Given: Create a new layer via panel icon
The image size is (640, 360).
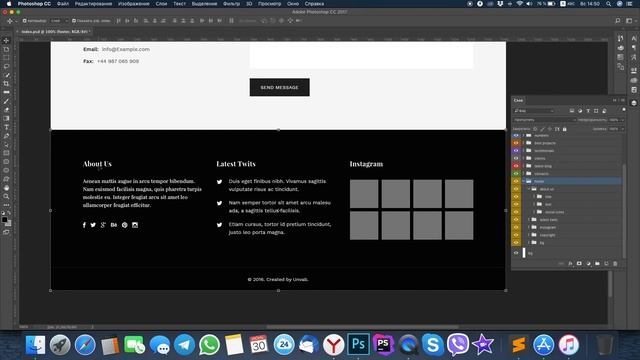Looking at the screenshot, I should (x=606, y=264).
